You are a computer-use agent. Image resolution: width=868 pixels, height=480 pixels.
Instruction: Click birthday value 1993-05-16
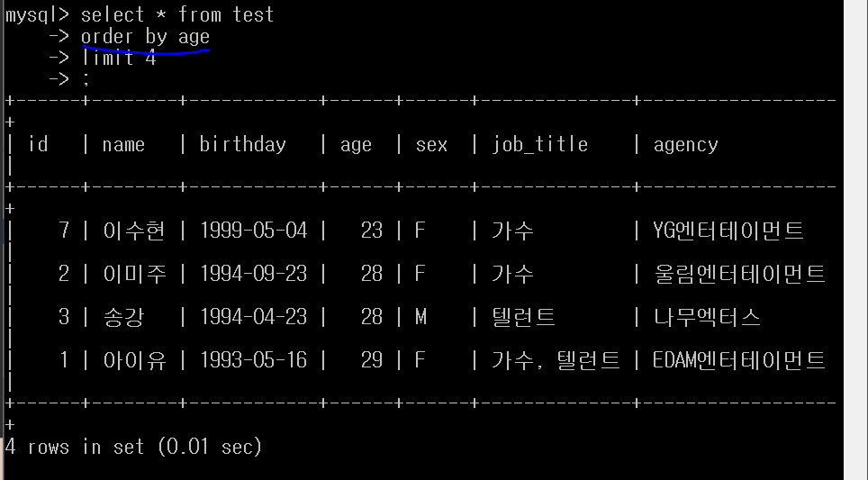[254, 360]
